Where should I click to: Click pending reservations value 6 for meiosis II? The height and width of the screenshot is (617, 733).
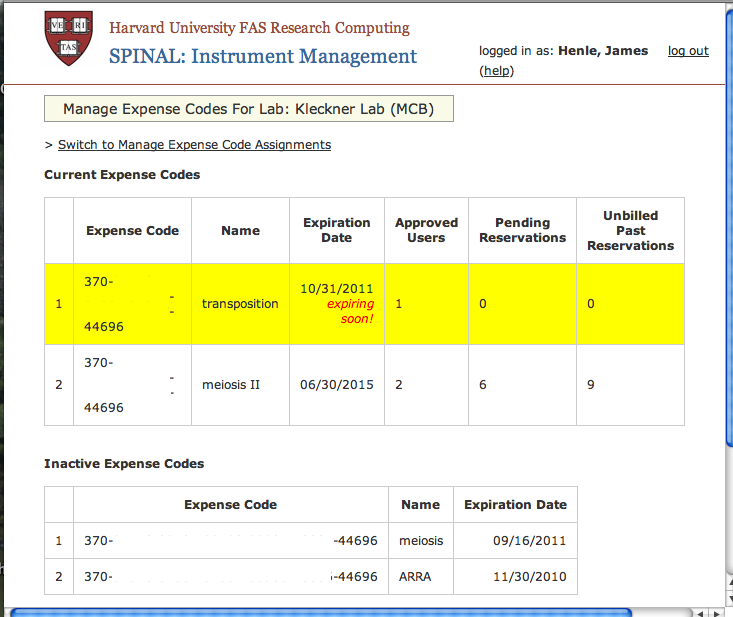click(483, 385)
